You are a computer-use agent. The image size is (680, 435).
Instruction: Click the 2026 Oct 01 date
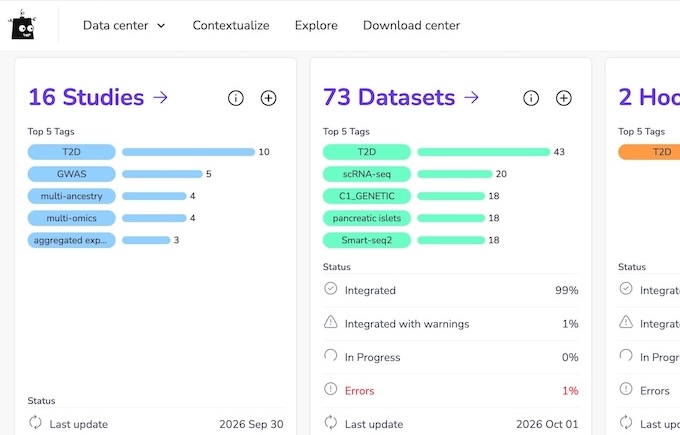547,424
